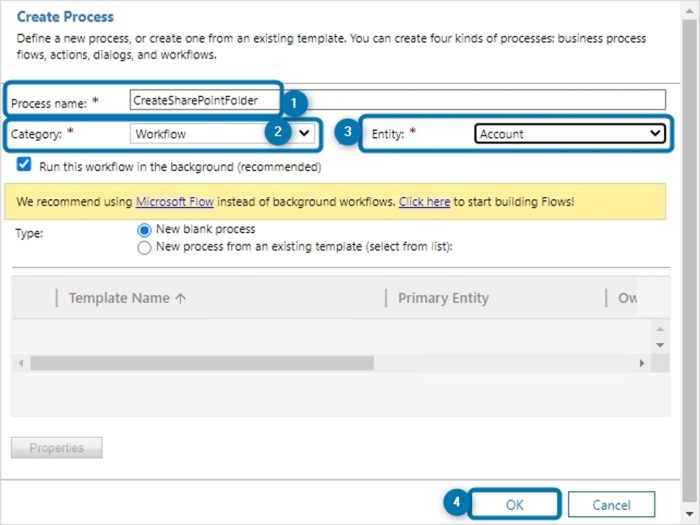Viewport: 700px width, 525px height.
Task: Toggle Run this workflow in the background
Action: (x=24, y=165)
